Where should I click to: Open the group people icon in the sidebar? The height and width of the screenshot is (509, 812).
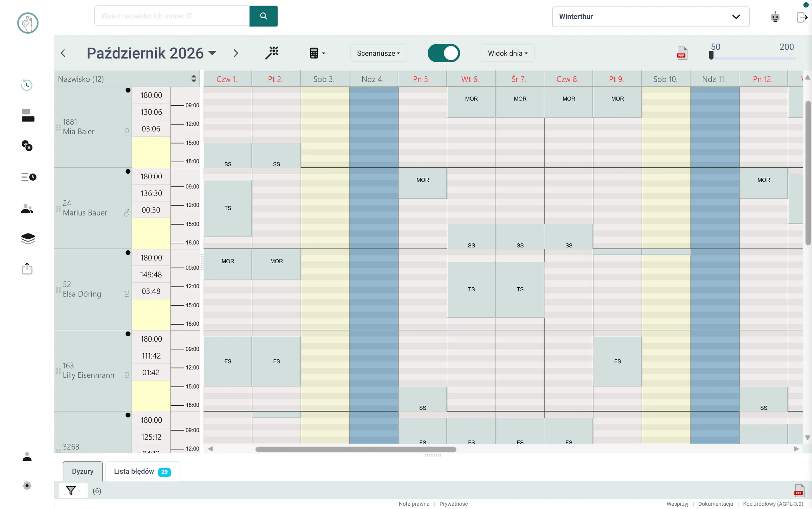(27, 209)
